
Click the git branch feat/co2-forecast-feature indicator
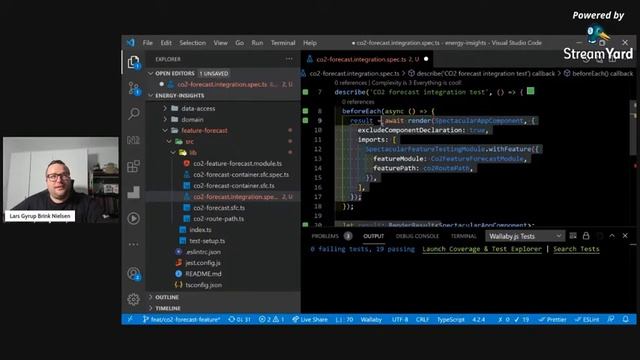(x=182, y=319)
